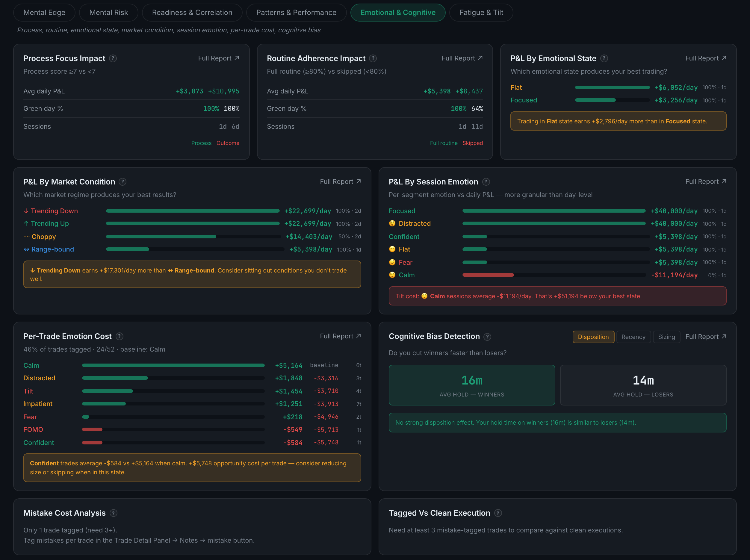The image size is (750, 560).
Task: Click the Trending Down P&L bar
Action: (193, 211)
